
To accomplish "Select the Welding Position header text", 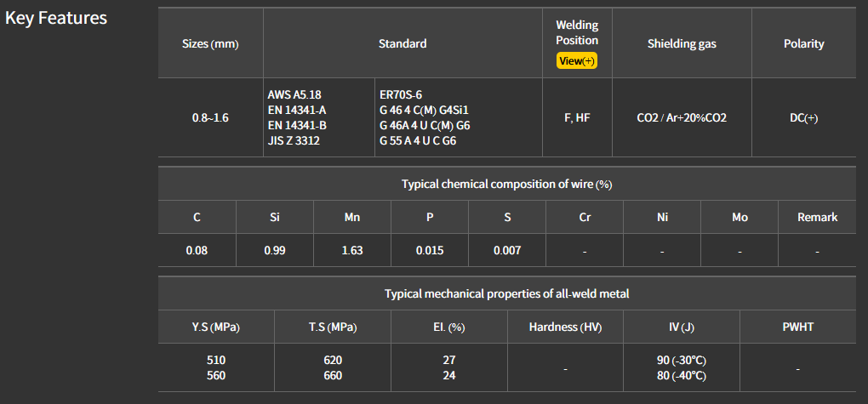I will coord(577,32).
